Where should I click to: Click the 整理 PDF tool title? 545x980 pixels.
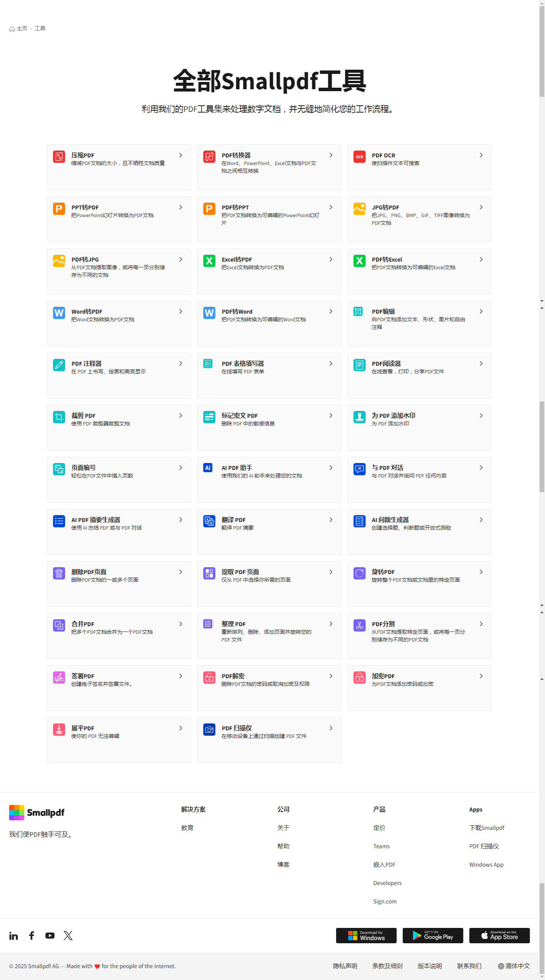point(233,624)
